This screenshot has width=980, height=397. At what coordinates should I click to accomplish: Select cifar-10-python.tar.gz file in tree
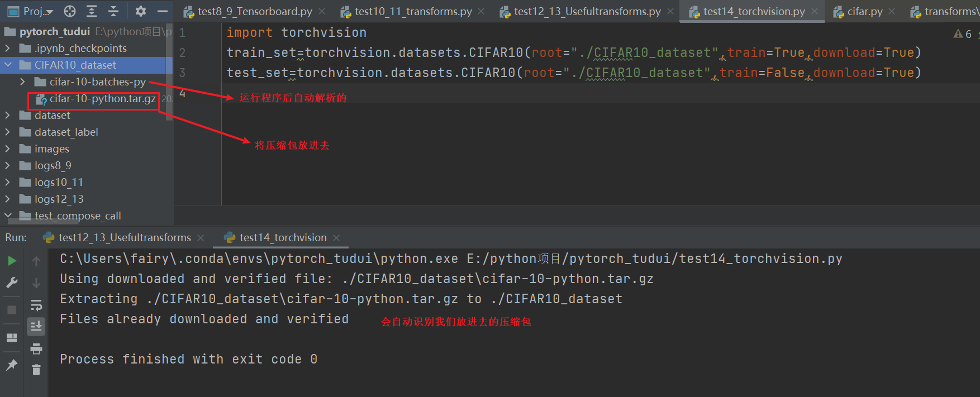(x=102, y=99)
